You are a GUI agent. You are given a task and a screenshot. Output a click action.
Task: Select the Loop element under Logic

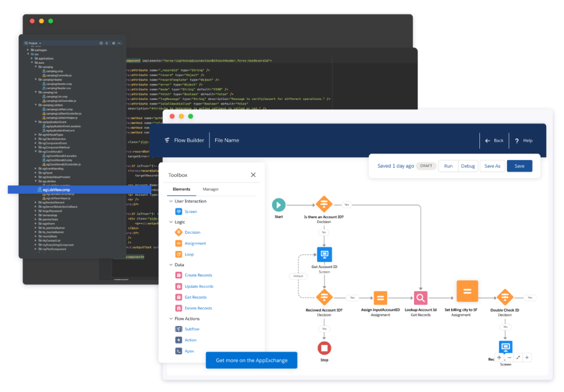(x=188, y=254)
